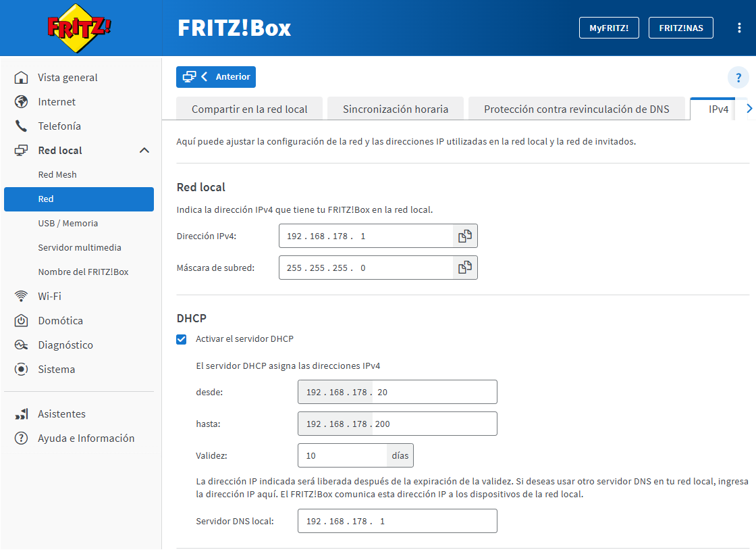Edit the DHCP hasta last octet field
Screen dimensions: 756x554
pos(434,424)
